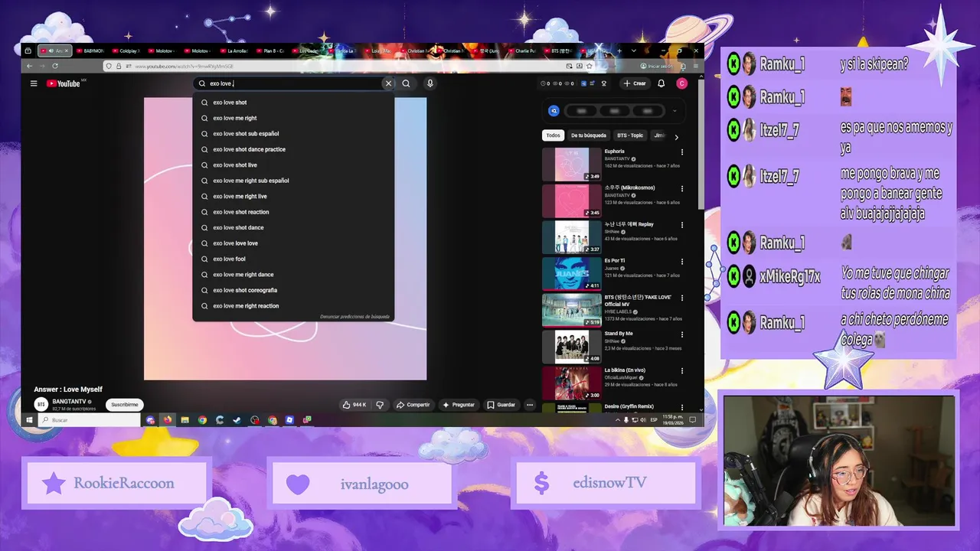The image size is (980, 551).
Task: Click the YouTube logo to go home
Action: [64, 83]
